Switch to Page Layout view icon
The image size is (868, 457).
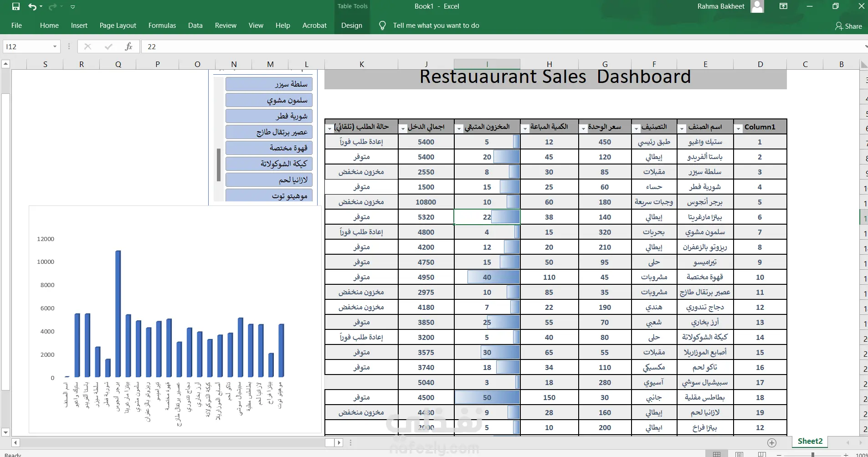[x=740, y=454]
